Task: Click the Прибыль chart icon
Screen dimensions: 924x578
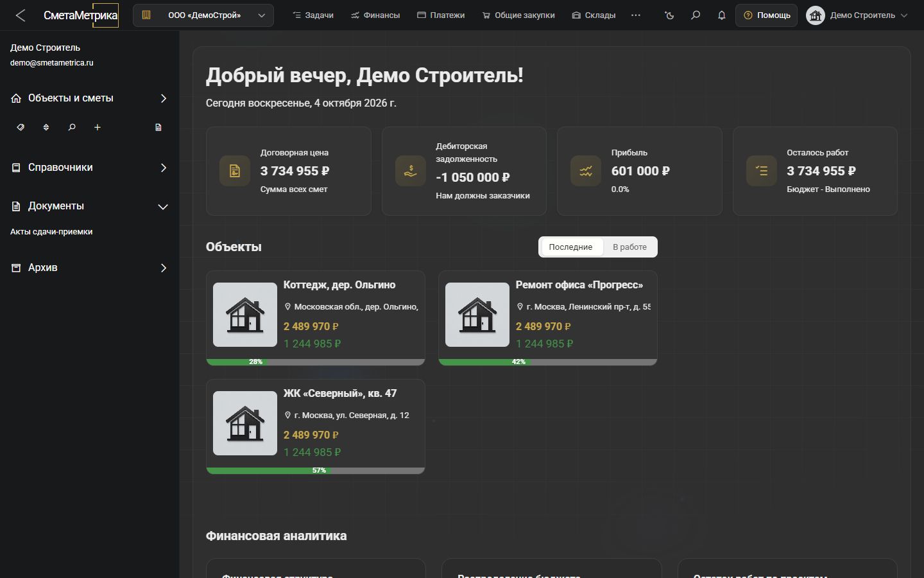Action: (x=586, y=171)
